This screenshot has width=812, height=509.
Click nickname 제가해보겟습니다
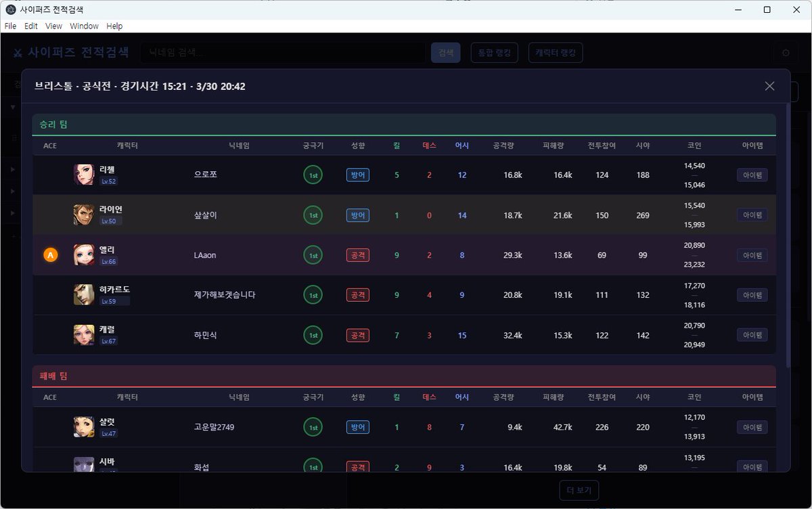pos(225,295)
